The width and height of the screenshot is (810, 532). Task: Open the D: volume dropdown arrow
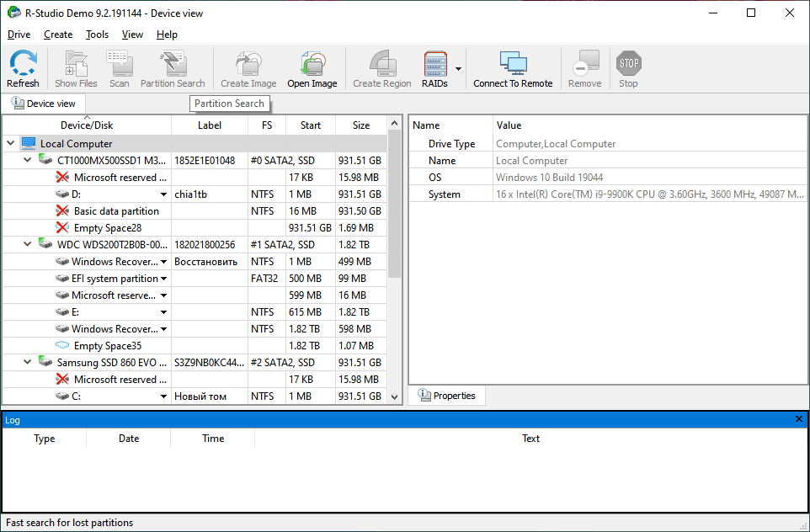[163, 194]
